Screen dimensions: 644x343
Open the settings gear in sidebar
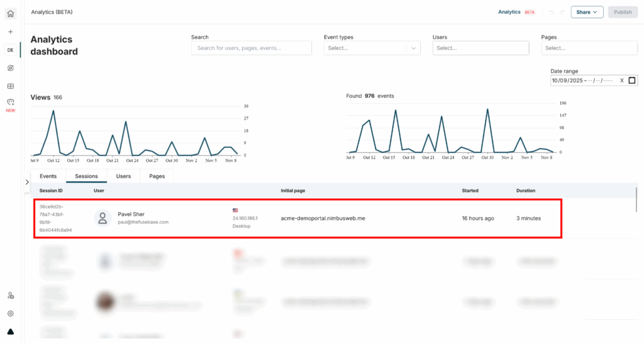(11, 313)
